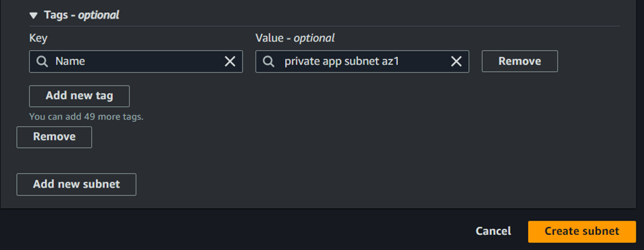Click Add new subnet button
644x250 pixels.
click(x=77, y=184)
